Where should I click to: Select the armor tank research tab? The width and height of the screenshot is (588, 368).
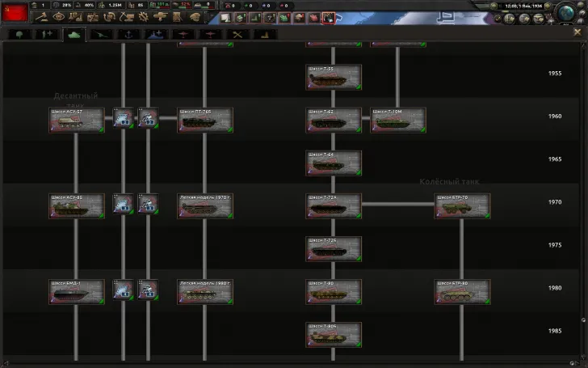[73, 35]
